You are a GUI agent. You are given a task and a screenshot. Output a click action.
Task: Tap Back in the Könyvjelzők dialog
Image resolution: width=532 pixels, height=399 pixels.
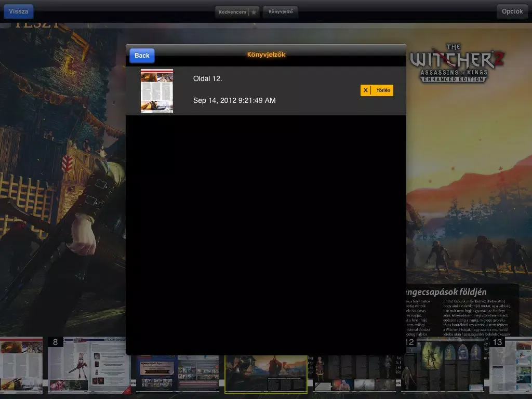[x=142, y=56]
